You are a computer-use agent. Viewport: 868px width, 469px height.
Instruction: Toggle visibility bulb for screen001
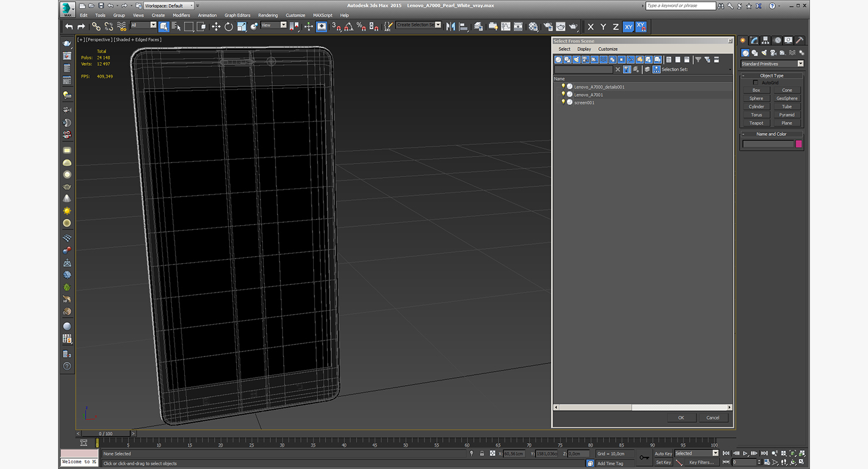coord(563,102)
